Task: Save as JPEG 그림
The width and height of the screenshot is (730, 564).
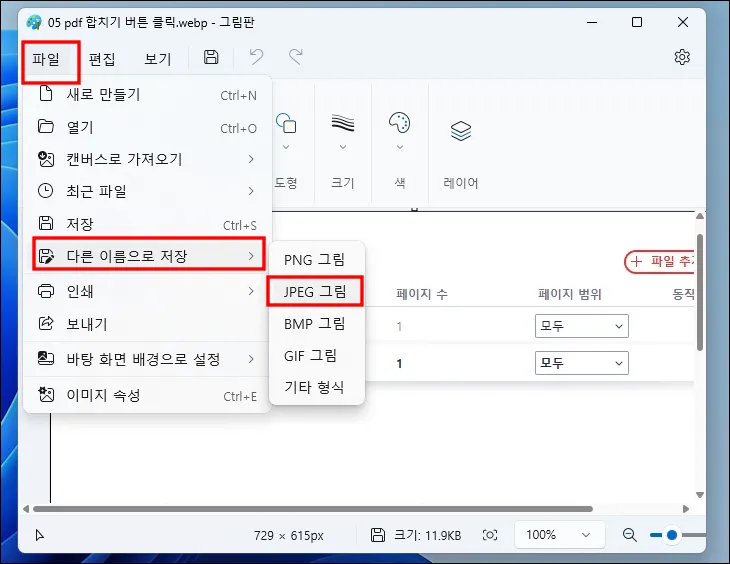Action: 316,292
